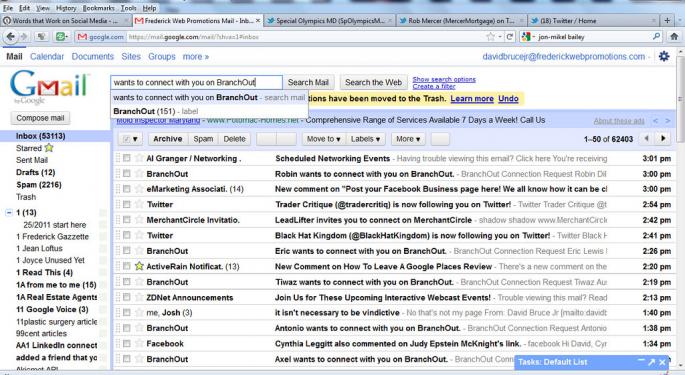This screenshot has width=685, height=375.
Task: Open the File menu
Action: click(7, 8)
